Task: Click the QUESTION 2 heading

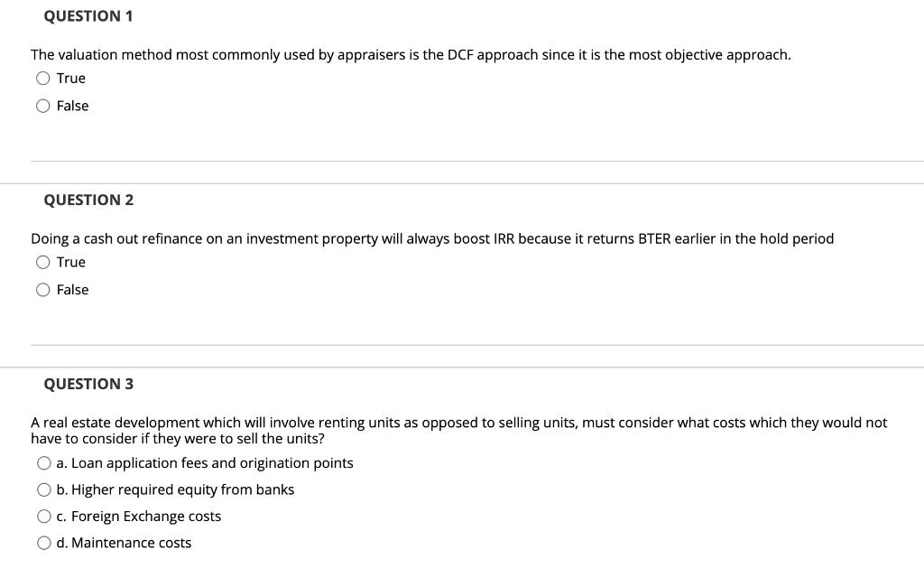Action: (88, 200)
